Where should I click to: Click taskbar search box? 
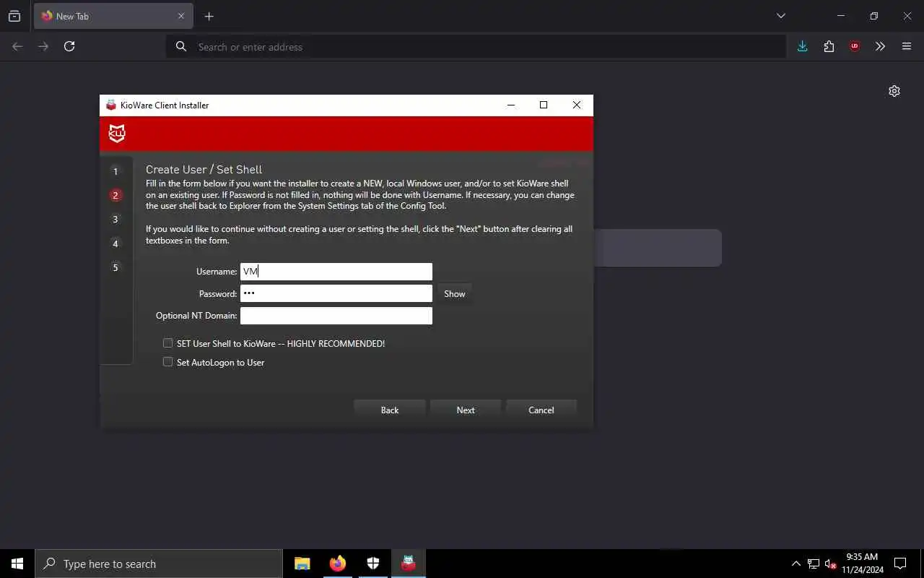pos(159,564)
